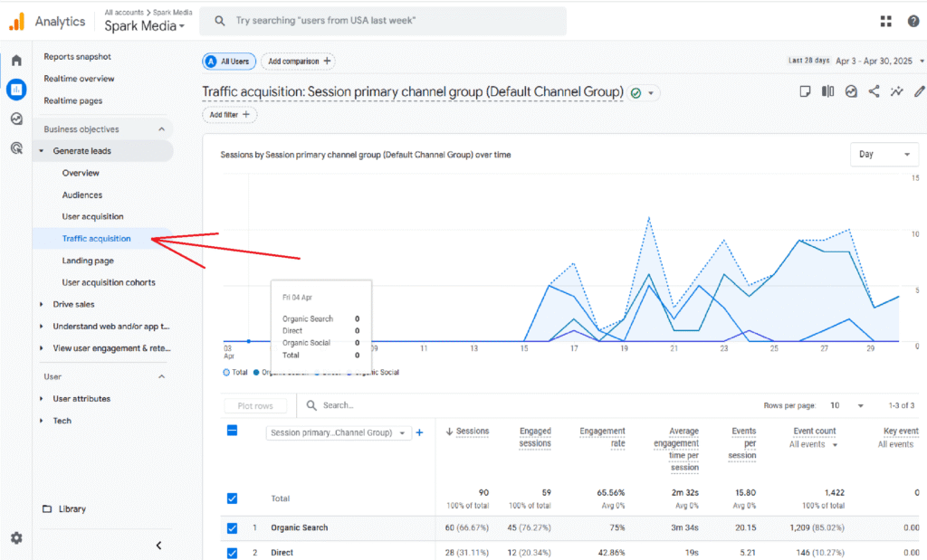Click Add comparison button

[x=299, y=62]
